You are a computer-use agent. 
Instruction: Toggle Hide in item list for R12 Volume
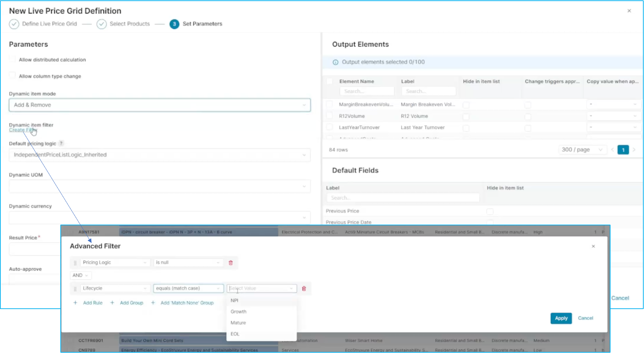466,117
